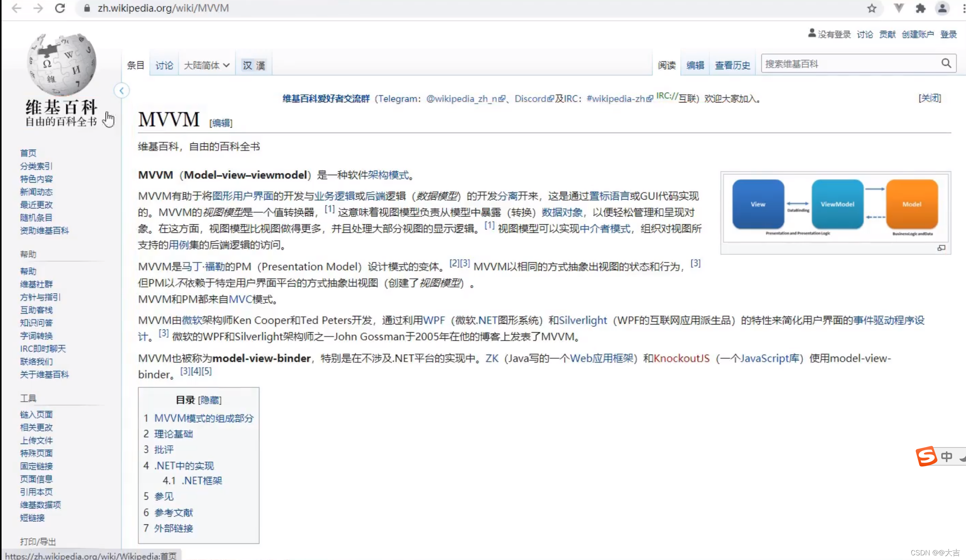This screenshot has width=966, height=560.
Task: Jump to contents item MVVM模式的组成部分
Action: [204, 418]
